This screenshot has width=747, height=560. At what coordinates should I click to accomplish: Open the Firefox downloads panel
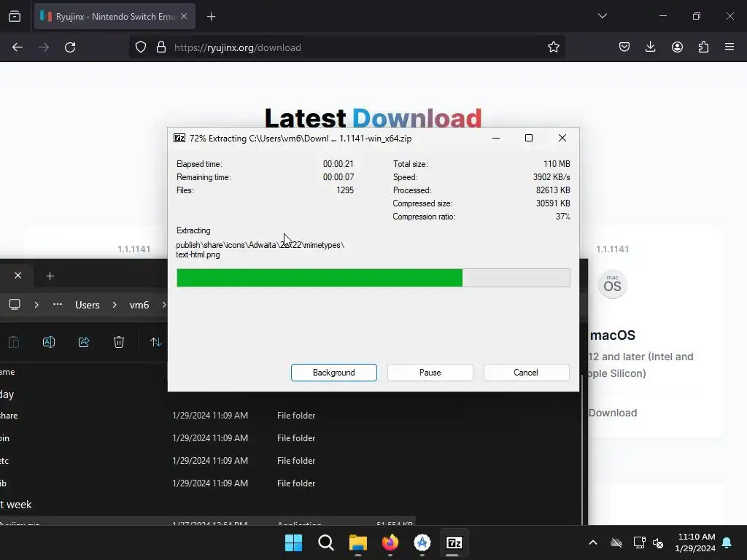tap(650, 47)
